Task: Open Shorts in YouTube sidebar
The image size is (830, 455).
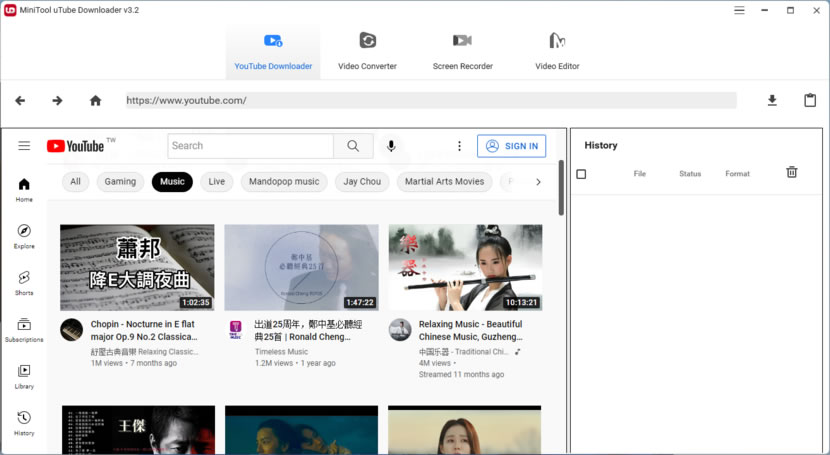Action: tap(24, 283)
